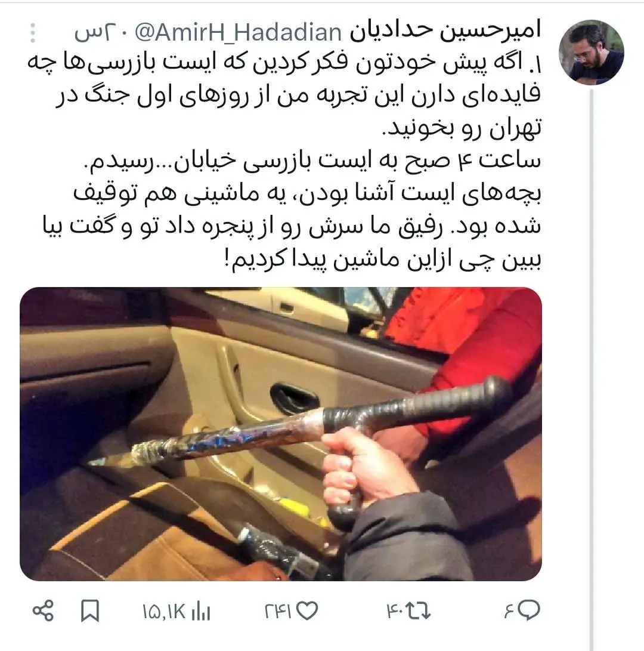Select the last line ببین چی ازاین ماشین

point(382,260)
